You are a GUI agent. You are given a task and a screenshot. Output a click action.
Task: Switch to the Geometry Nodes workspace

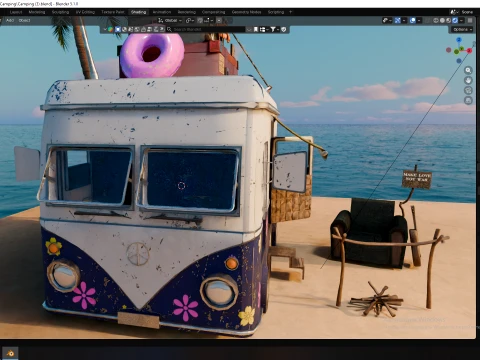(246, 12)
